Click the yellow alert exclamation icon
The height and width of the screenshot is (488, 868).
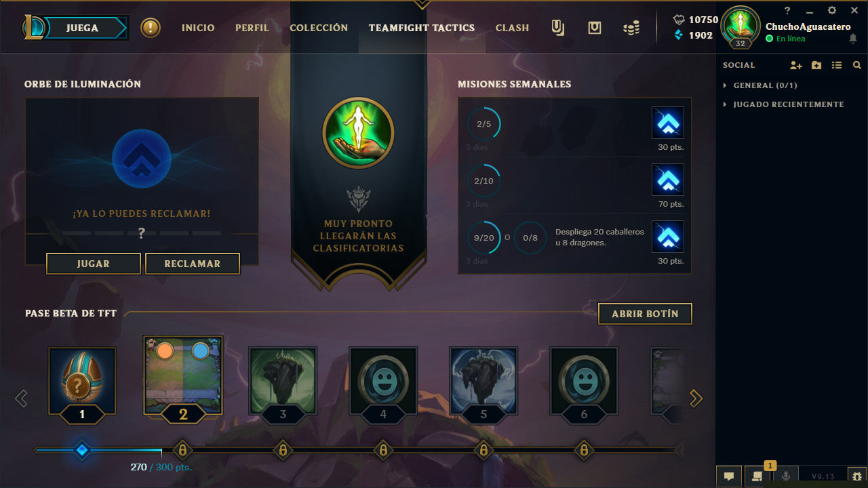(x=151, y=28)
